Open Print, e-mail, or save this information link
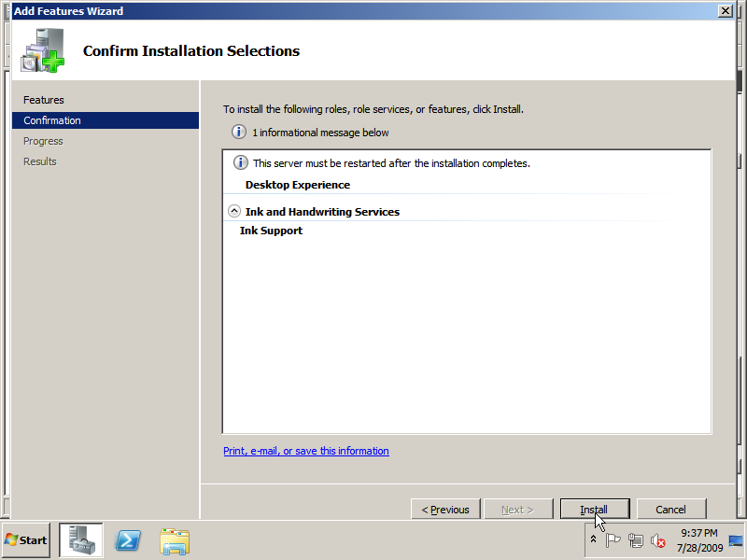The image size is (747, 560). tap(306, 451)
